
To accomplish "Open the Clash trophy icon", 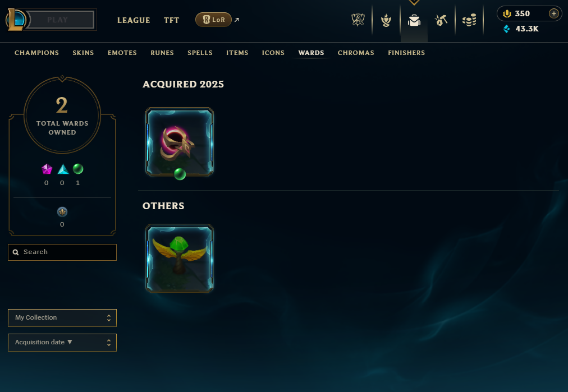I will point(358,20).
